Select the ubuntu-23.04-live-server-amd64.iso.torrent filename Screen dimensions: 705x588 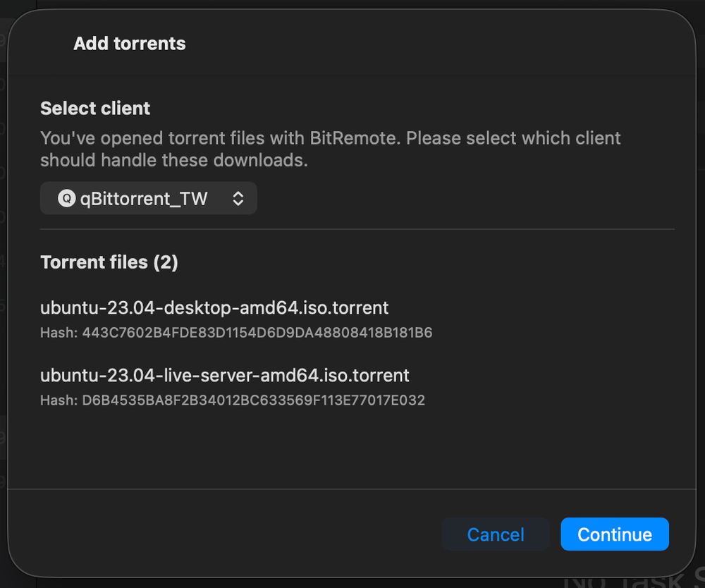(x=225, y=375)
